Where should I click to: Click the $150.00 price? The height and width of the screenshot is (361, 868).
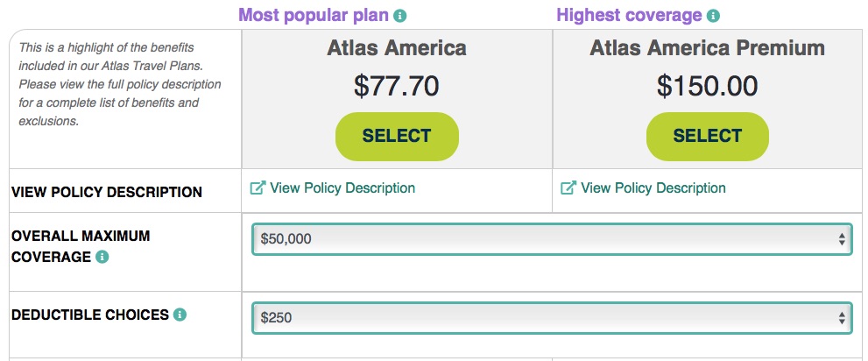[708, 86]
